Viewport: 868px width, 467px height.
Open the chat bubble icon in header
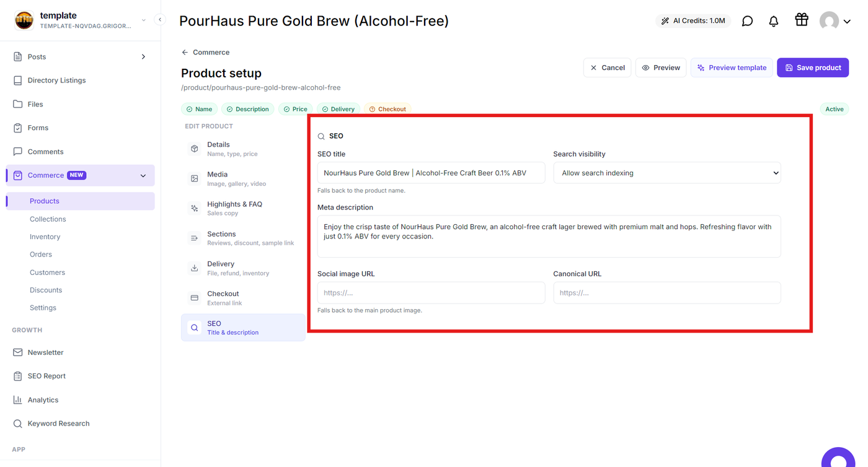pyautogui.click(x=747, y=21)
